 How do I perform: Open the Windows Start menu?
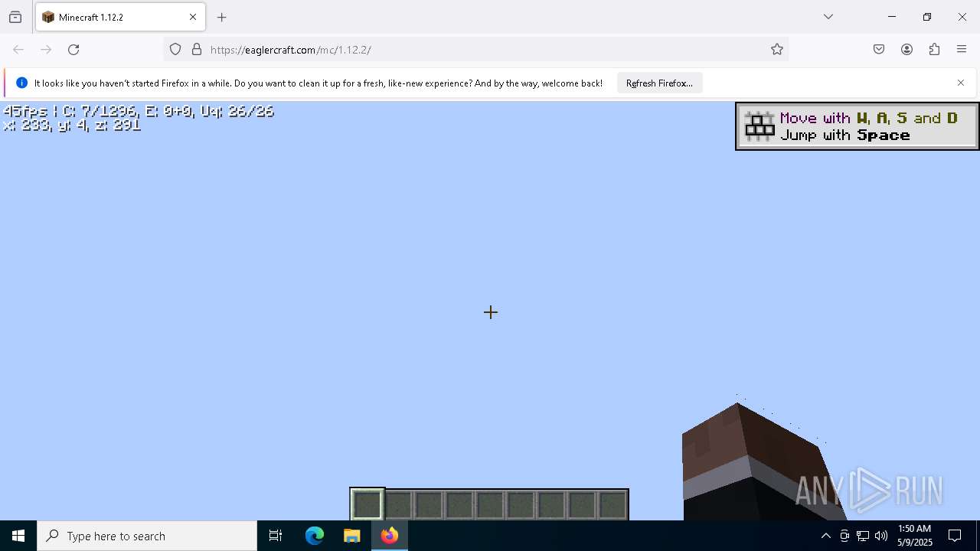pyautogui.click(x=18, y=536)
